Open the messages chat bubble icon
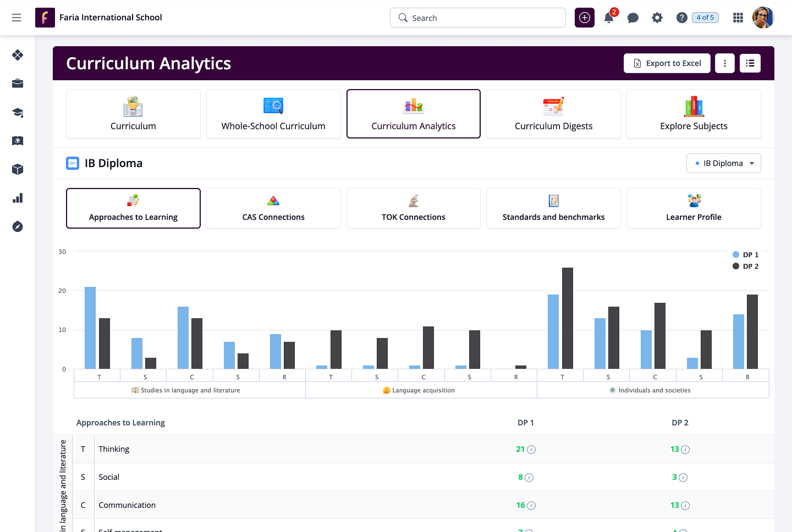 pyautogui.click(x=633, y=18)
